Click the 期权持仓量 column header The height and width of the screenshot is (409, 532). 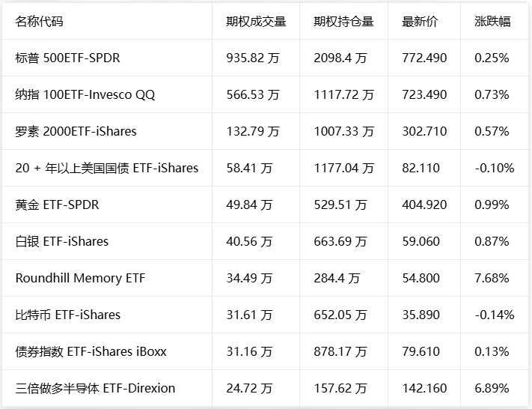[343, 22]
